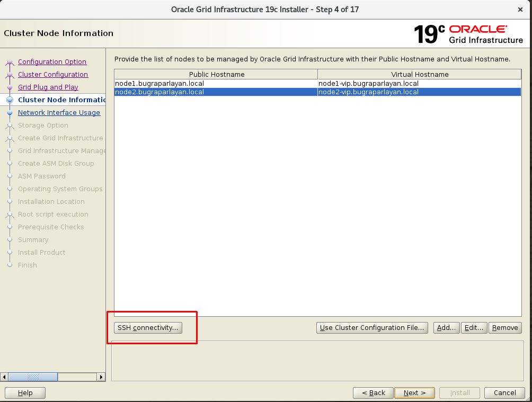Click the Configuration Option step link
532x402 pixels.
(x=52, y=62)
